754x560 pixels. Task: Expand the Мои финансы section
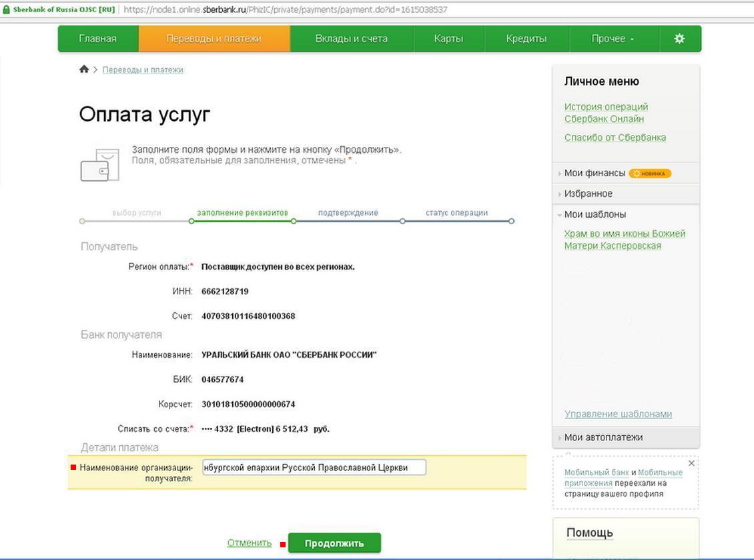[x=595, y=173]
